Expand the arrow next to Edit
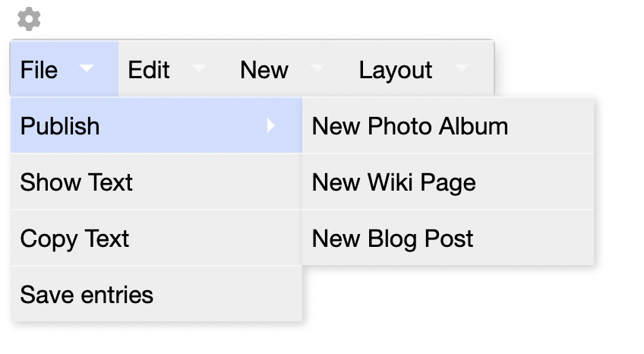Image resolution: width=644 pixels, height=354 pixels. [199, 68]
